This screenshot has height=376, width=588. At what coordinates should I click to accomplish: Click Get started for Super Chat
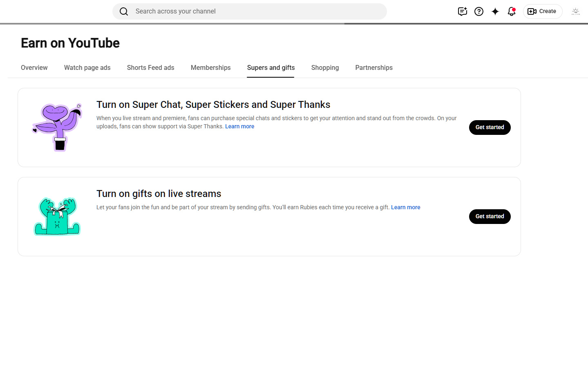[490, 128]
